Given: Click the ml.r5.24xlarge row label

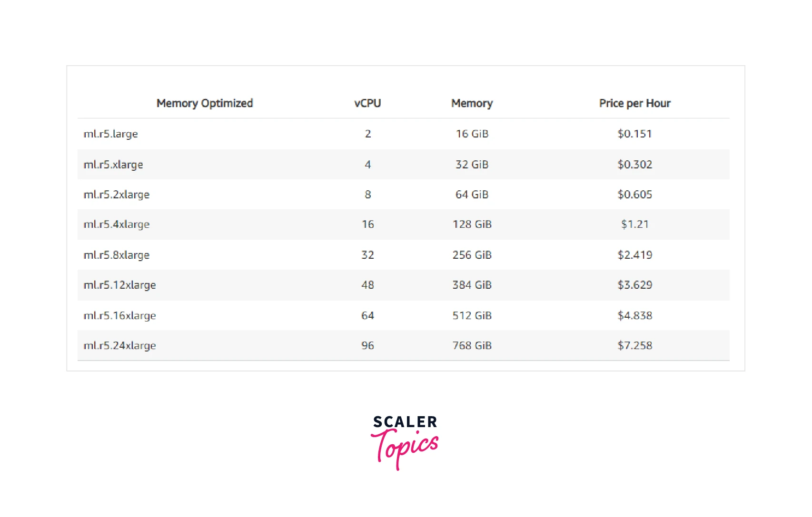Looking at the screenshot, I should 120,346.
